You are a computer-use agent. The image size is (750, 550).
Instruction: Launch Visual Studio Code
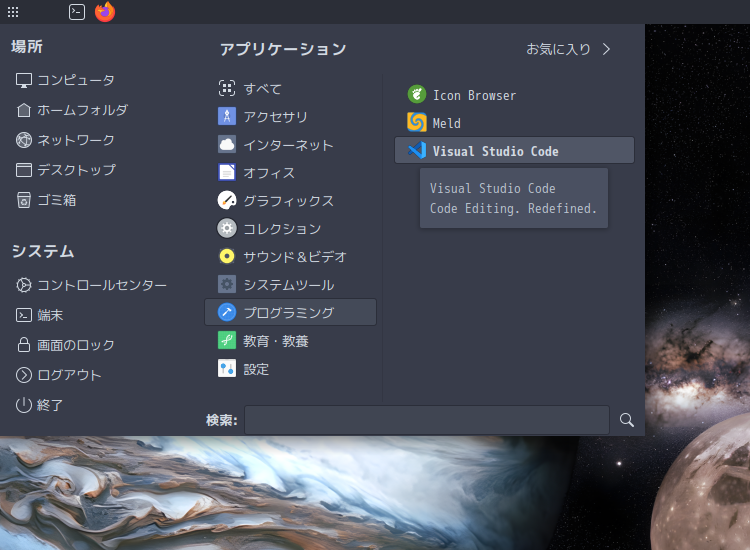[514, 150]
